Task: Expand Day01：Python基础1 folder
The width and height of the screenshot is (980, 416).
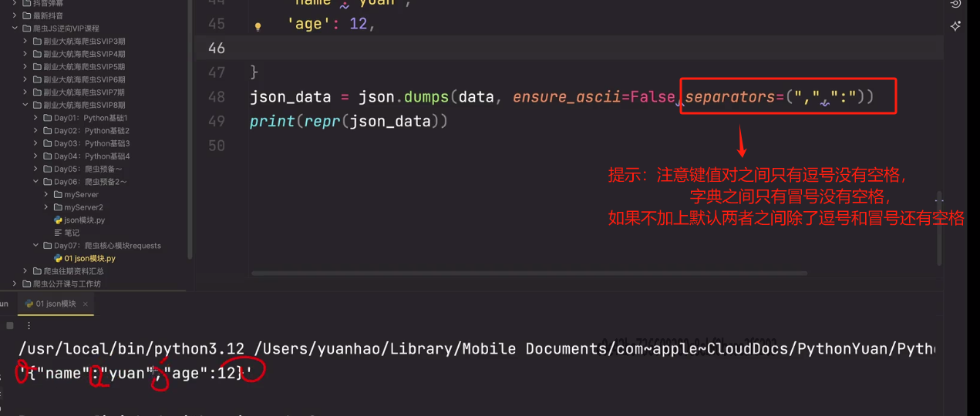Action: click(x=36, y=118)
